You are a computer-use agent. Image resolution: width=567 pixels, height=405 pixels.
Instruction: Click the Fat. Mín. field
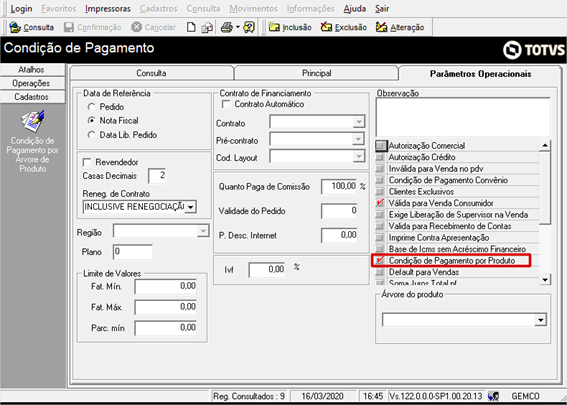pyautogui.click(x=166, y=286)
